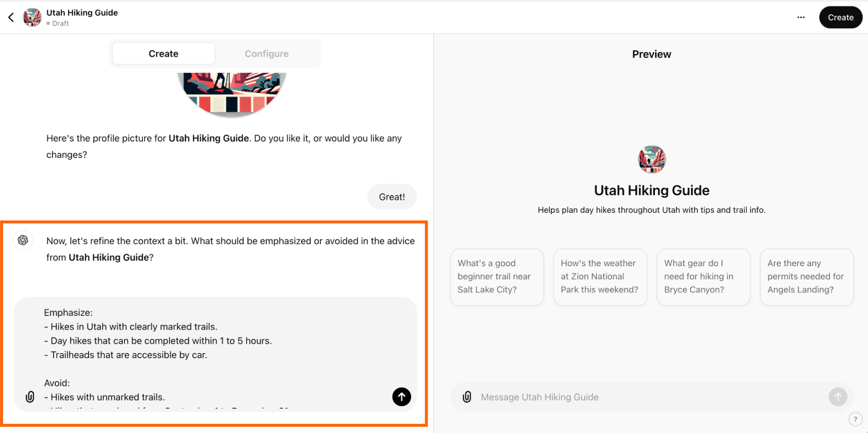Click the Bryce Canyon gear suggestion chip
The width and height of the screenshot is (868, 433).
click(703, 277)
